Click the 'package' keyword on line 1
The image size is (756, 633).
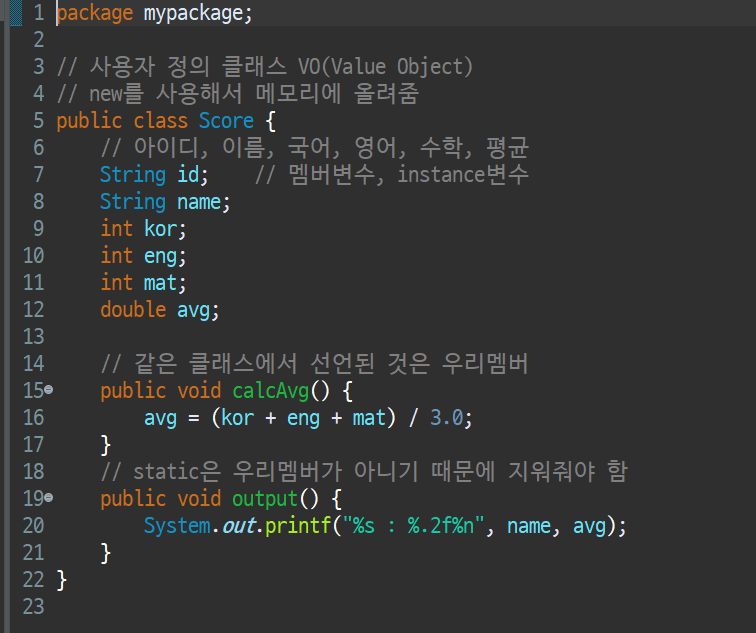coord(94,13)
